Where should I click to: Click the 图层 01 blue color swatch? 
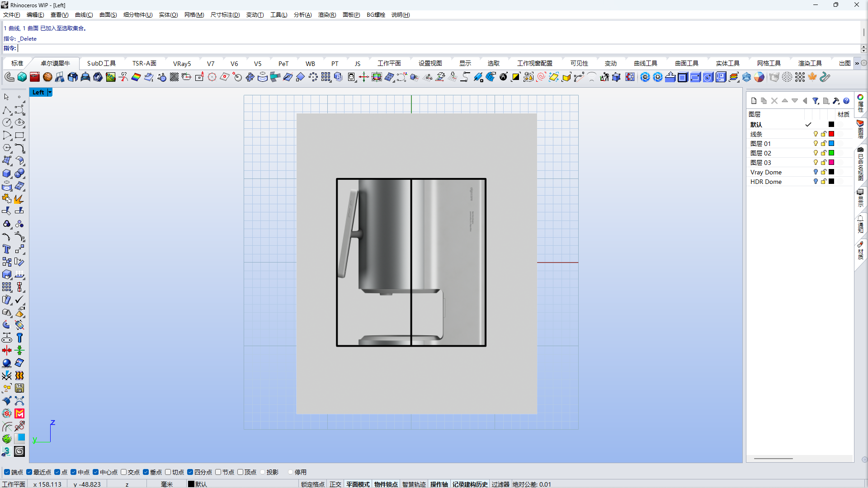(831, 144)
